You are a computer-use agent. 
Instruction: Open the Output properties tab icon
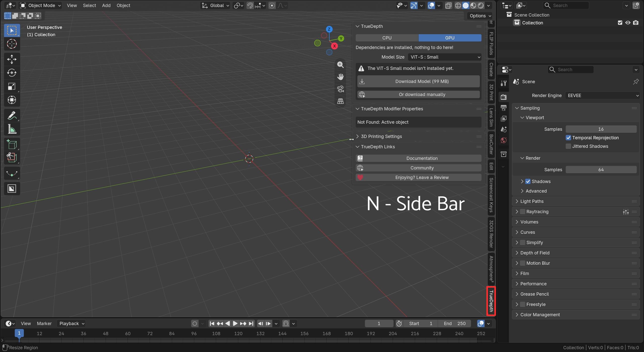[x=503, y=108]
